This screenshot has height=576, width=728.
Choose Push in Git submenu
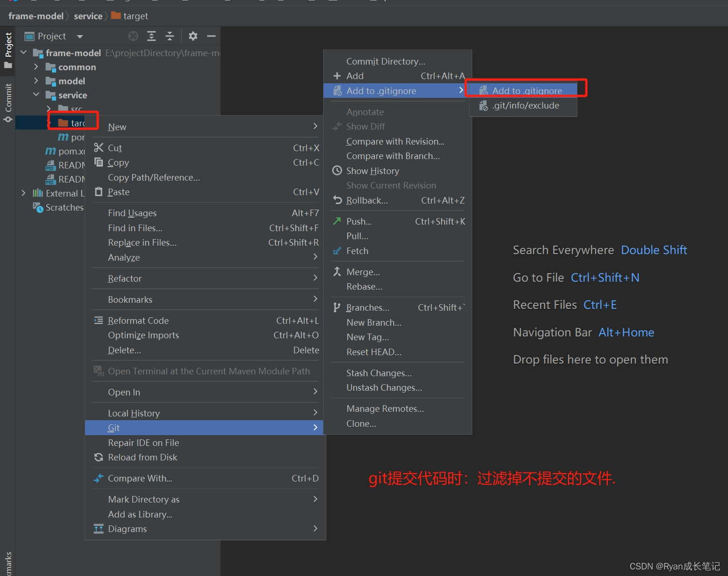click(397, 221)
